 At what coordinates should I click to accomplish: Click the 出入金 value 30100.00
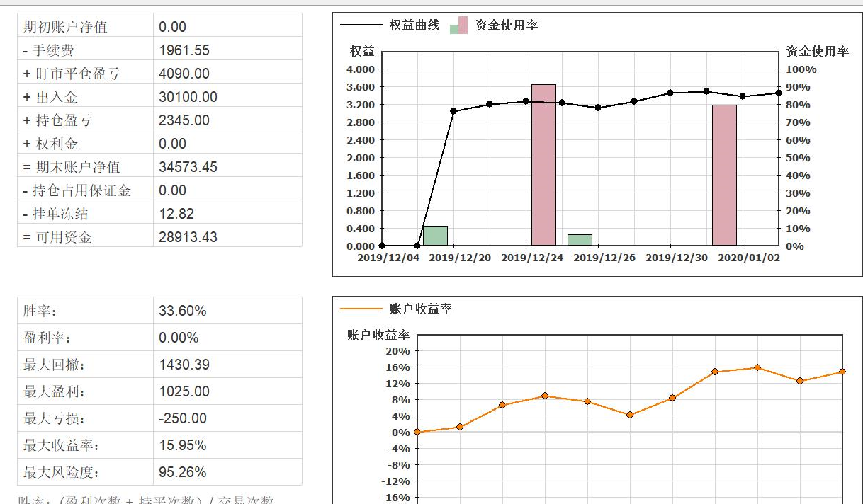pyautogui.click(x=188, y=97)
